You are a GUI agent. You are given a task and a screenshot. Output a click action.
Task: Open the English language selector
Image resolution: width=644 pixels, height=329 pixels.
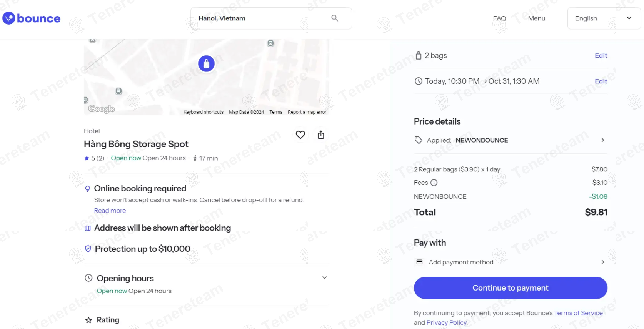(x=603, y=18)
